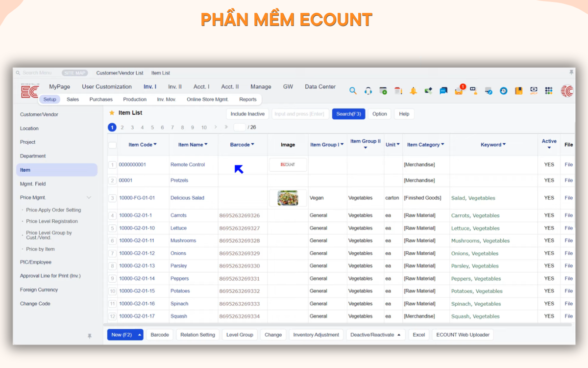Switch to the Sales submenu tab
The image size is (588, 368).
coord(73,100)
